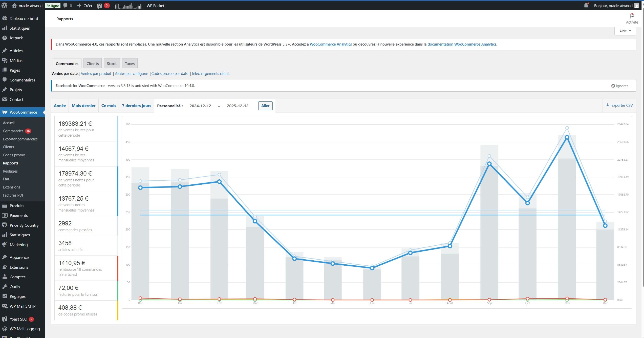The width and height of the screenshot is (644, 338).
Task: Select the 7 derniers jours range
Action: [136, 106]
